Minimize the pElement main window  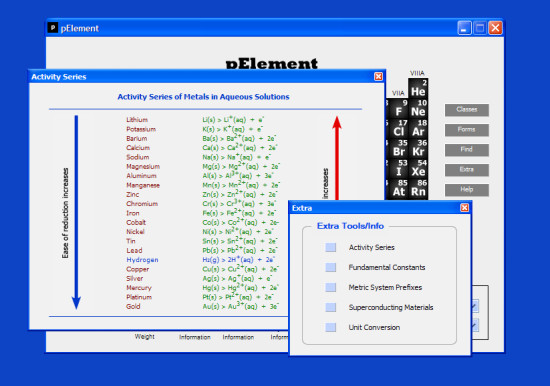click(x=464, y=28)
